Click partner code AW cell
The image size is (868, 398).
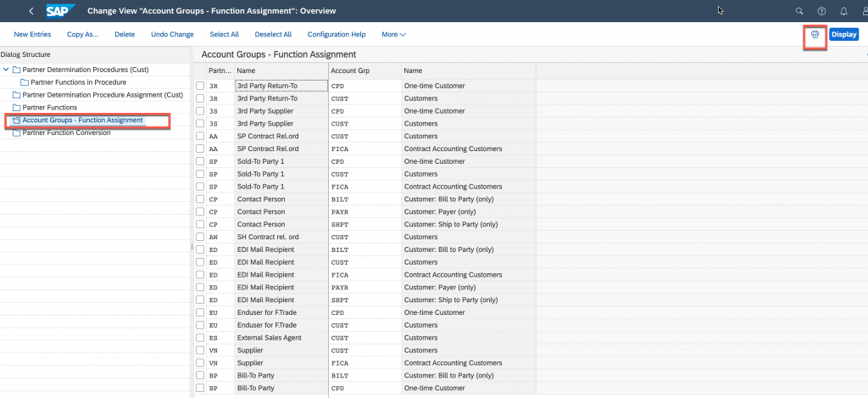[x=220, y=237]
